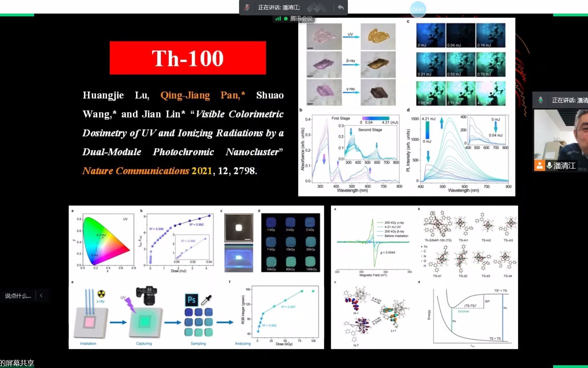Click the 4.21 mJ fluorescence image
The image size is (588, 368).
pyautogui.click(x=491, y=94)
